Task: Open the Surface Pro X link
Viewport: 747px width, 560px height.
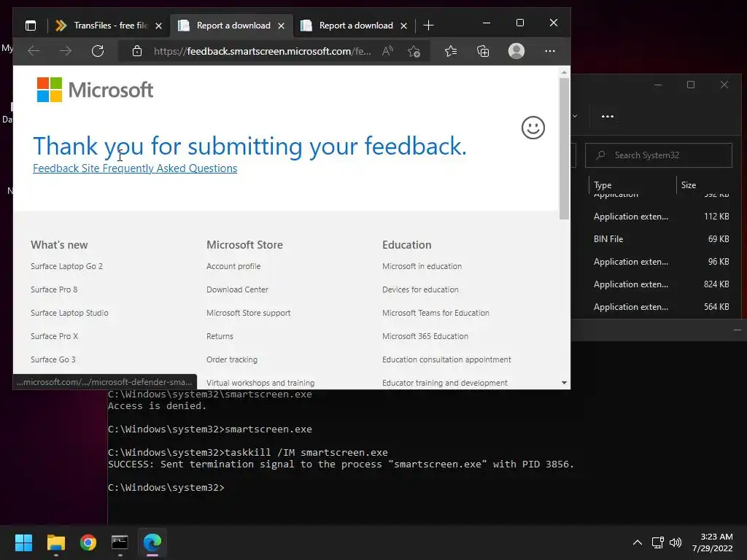Action: 54,336
